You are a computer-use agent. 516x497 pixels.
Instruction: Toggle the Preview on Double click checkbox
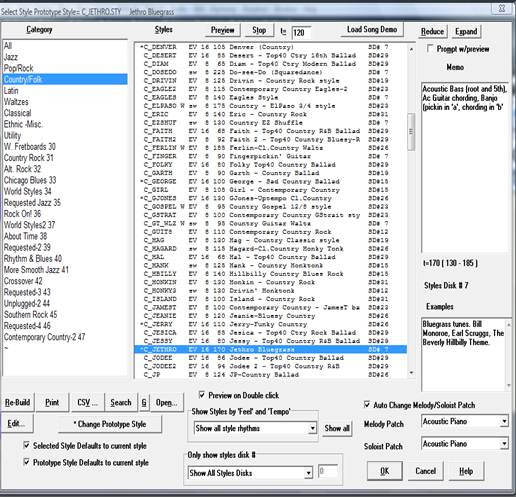(201, 395)
